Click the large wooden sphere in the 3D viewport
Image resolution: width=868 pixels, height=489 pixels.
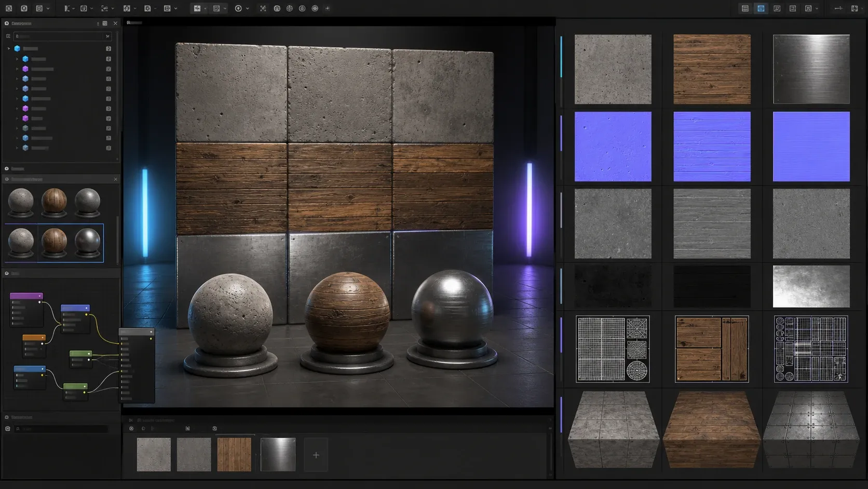347,313
